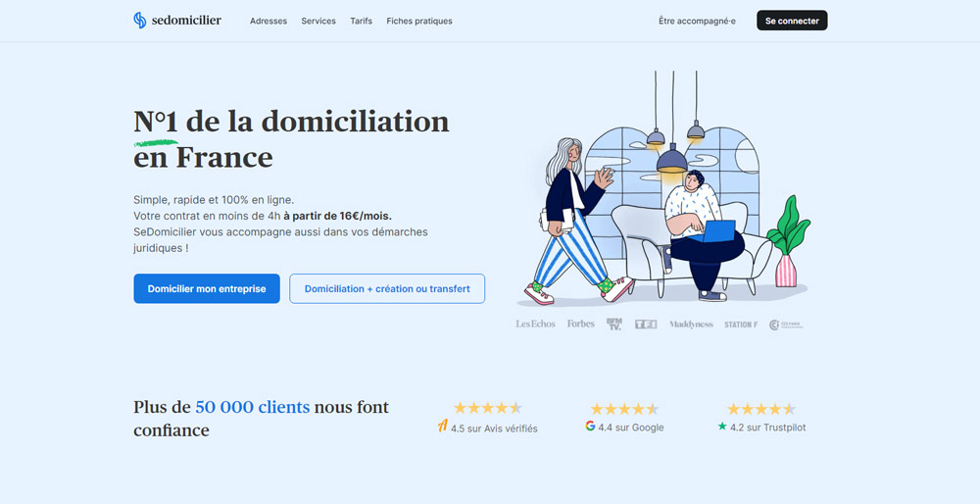Viewport: 980px width, 504px height.
Task: Click the Google G rating icon
Action: (590, 427)
